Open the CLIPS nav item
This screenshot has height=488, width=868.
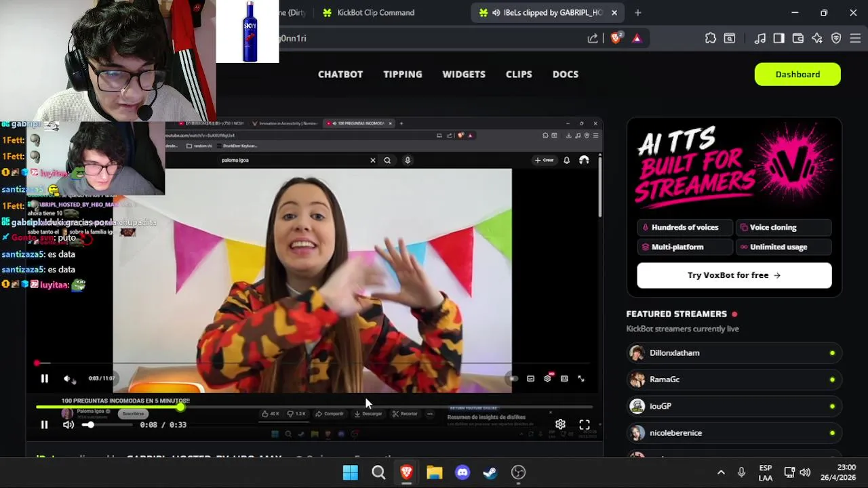519,75
